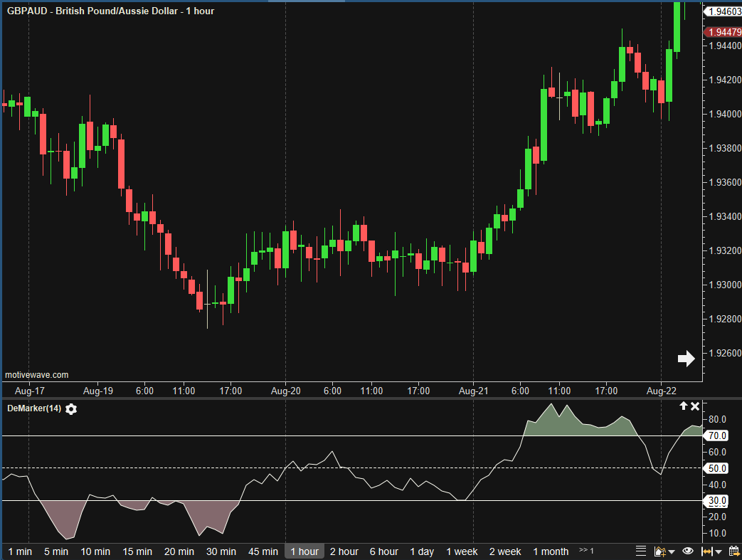
Task: Click the go-to-date calendar icon
Action: [733, 551]
